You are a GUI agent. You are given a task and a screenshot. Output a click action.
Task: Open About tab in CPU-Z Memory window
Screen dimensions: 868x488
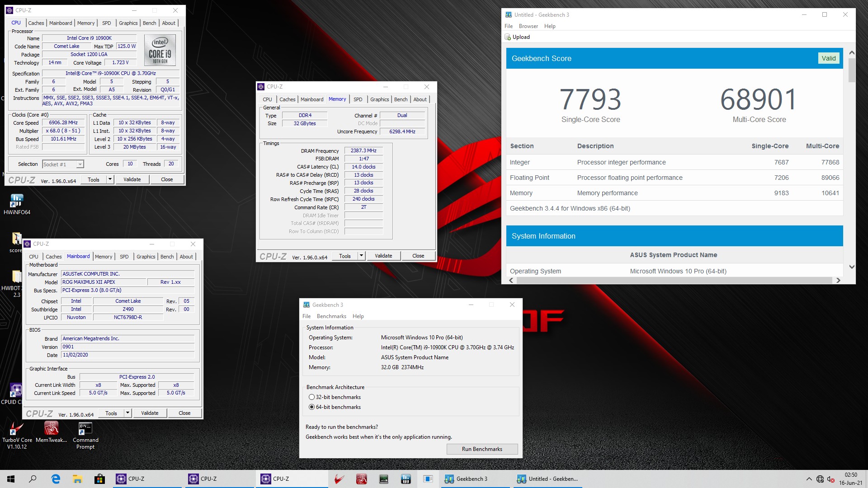(x=420, y=99)
